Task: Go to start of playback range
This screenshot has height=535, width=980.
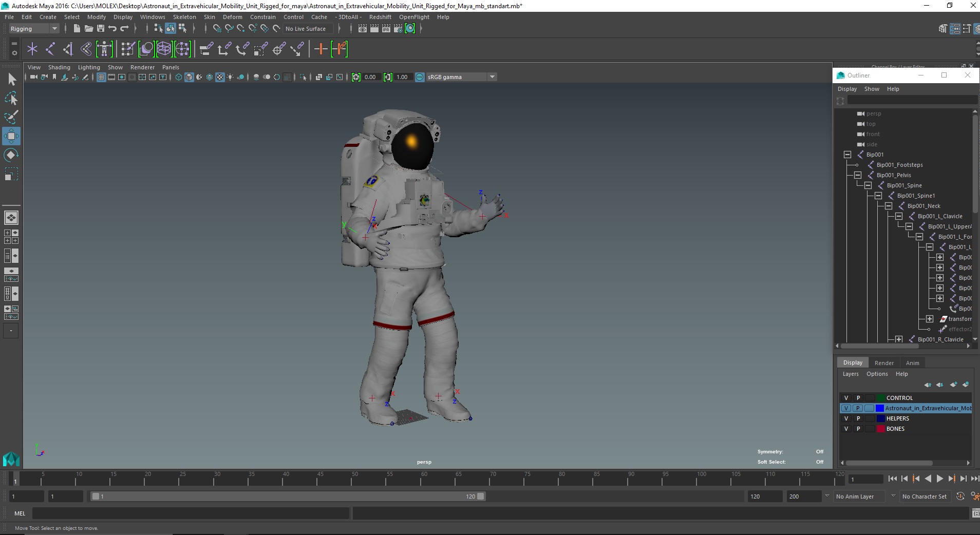Action: point(892,479)
